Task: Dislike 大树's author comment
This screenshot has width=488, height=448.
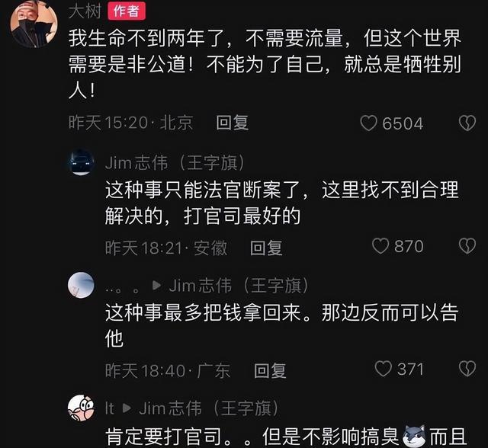Action: tap(467, 123)
